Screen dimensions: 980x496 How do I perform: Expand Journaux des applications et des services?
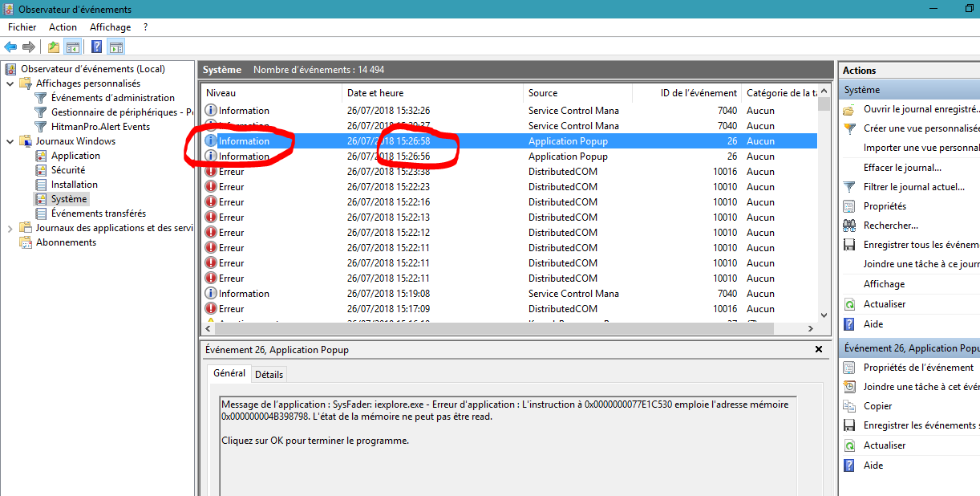coord(10,228)
